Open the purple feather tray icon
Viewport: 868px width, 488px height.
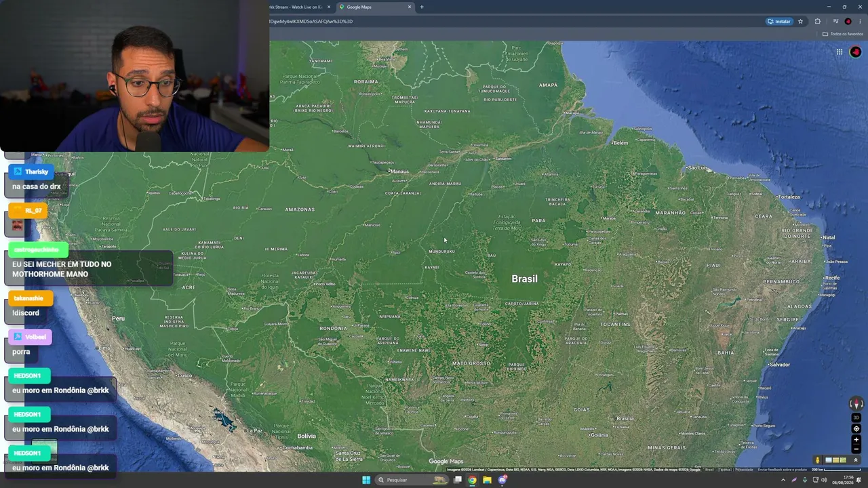(x=793, y=480)
